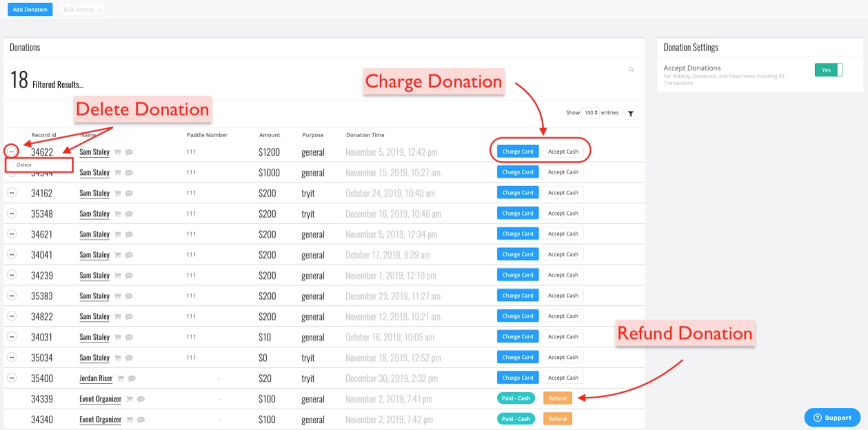Click the cart icon in record 34621 row

(117, 235)
